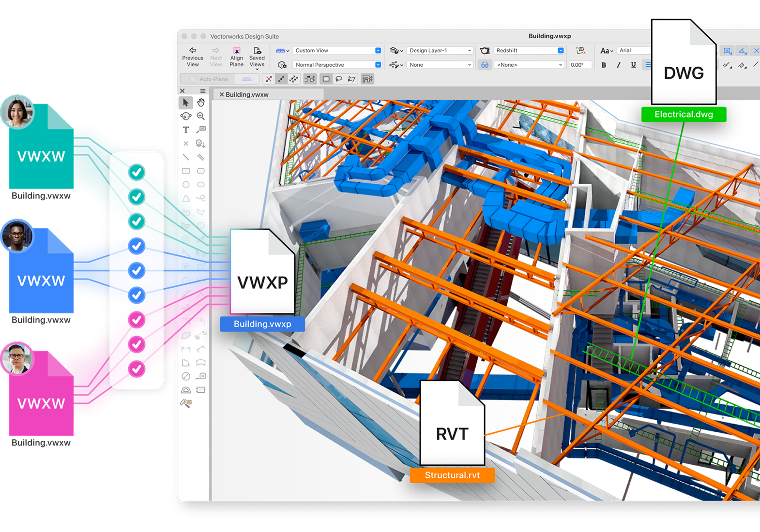Click the working plane icon beside Custom View
Image resolution: width=760 pixels, height=532 pixels.
[282, 50]
